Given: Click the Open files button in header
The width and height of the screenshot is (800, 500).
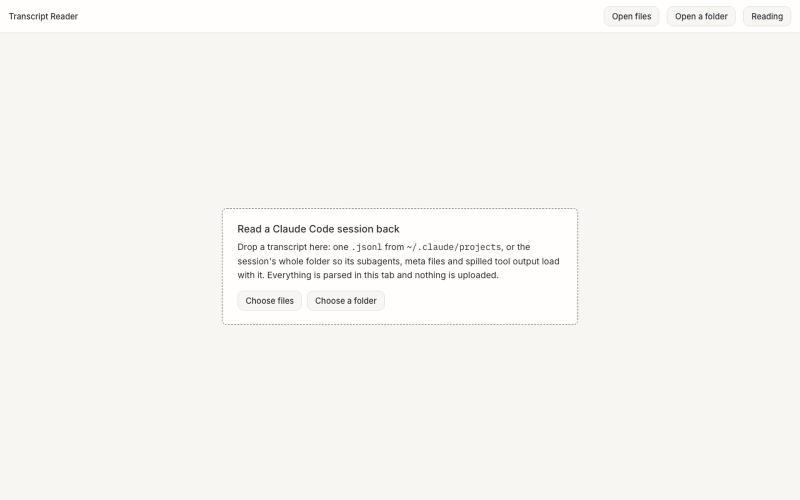Looking at the screenshot, I should pos(631,16).
